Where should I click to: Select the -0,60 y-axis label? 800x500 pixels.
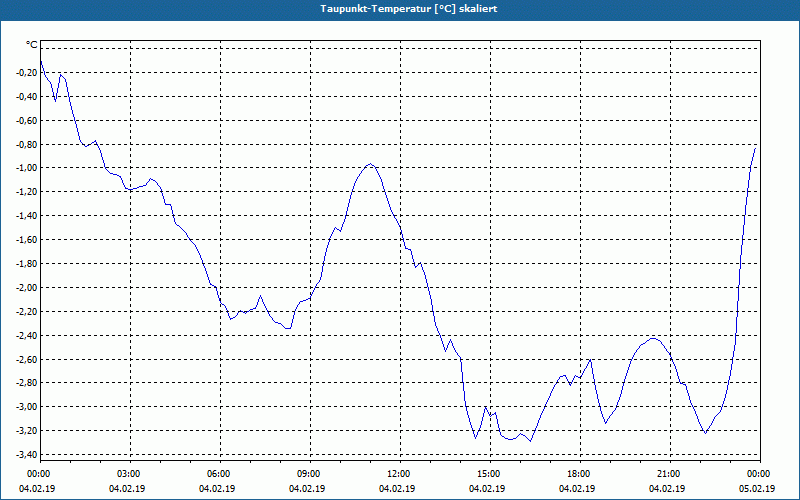pos(27,120)
